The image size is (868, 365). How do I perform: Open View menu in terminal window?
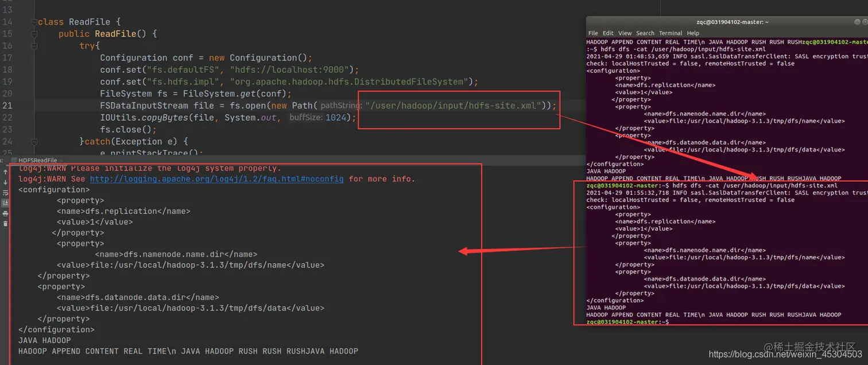pyautogui.click(x=625, y=33)
